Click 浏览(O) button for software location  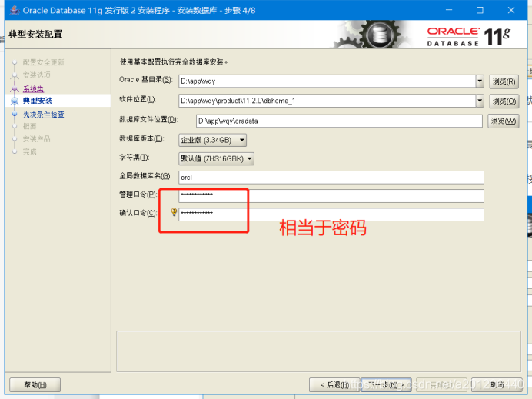coord(504,101)
